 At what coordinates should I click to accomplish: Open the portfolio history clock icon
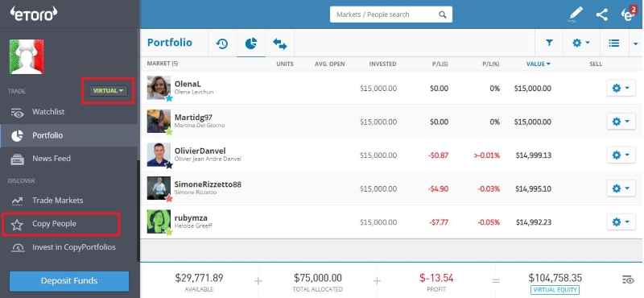[222, 43]
